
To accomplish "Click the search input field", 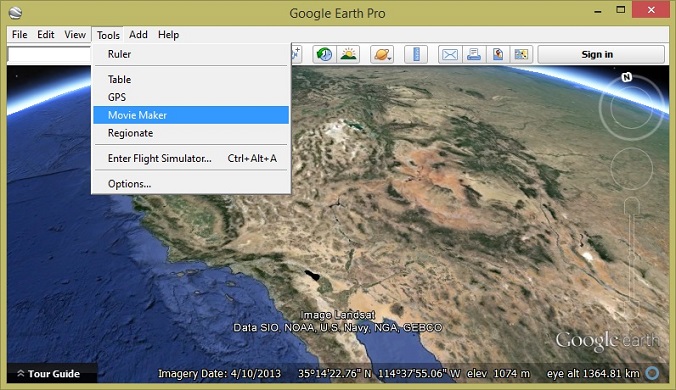I will (x=49, y=55).
